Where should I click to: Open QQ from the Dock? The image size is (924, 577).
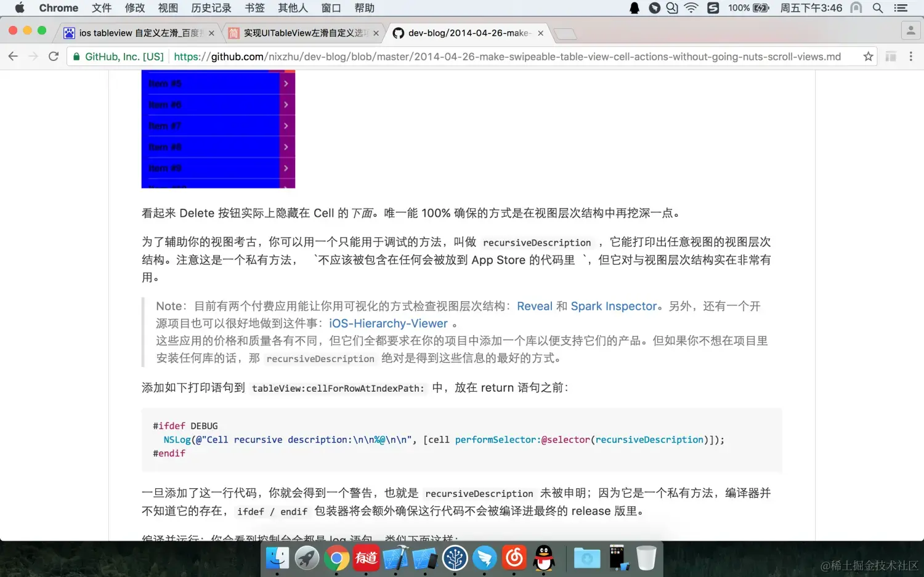click(543, 558)
